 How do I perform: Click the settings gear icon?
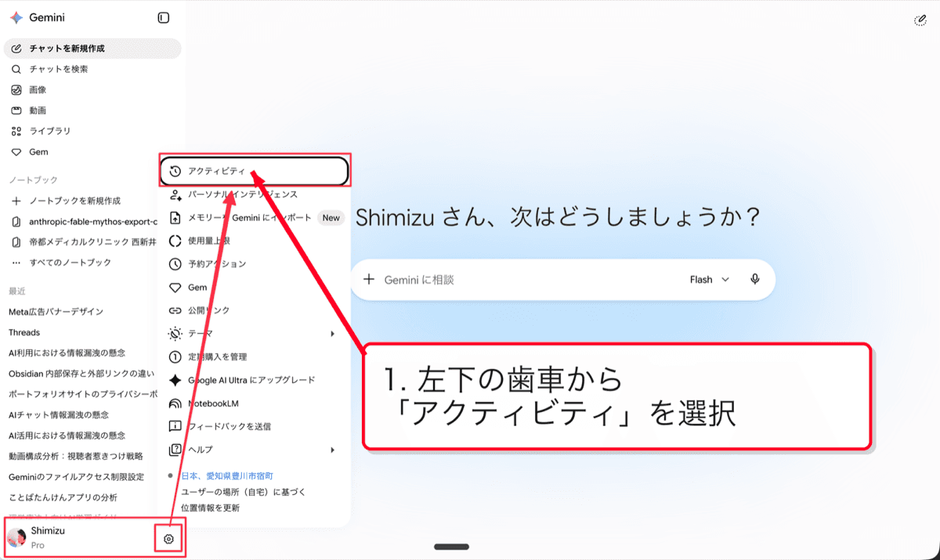click(x=168, y=538)
